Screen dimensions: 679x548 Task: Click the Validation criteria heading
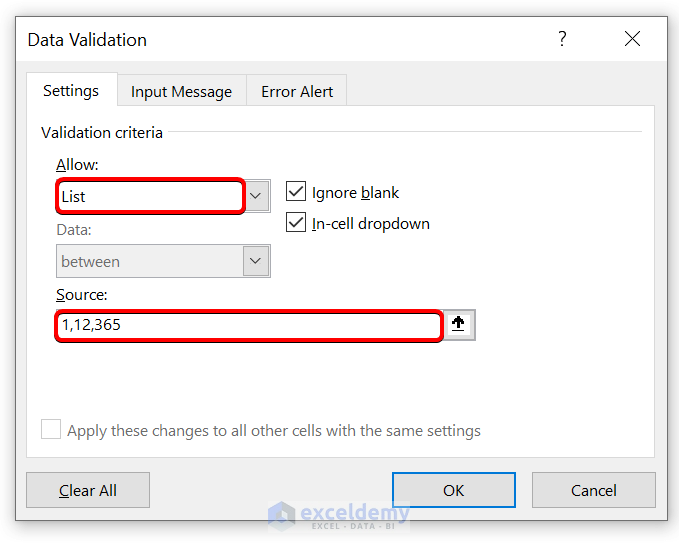[x=102, y=133]
